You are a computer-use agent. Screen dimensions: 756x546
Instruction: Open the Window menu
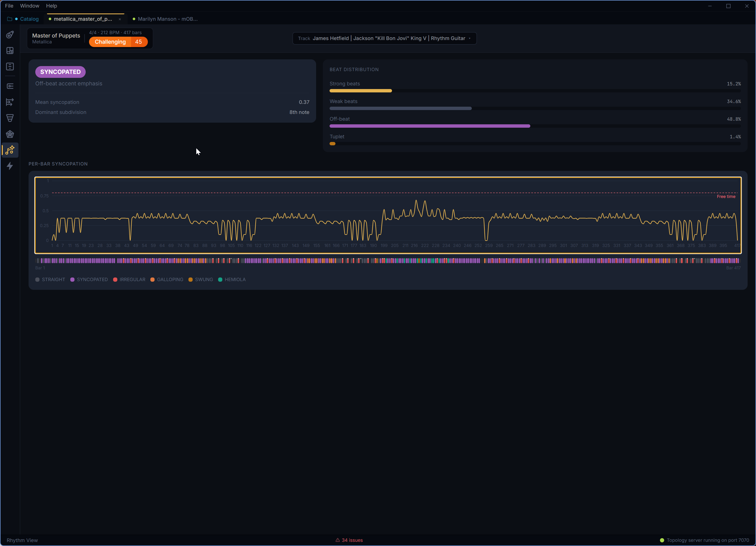click(x=30, y=6)
